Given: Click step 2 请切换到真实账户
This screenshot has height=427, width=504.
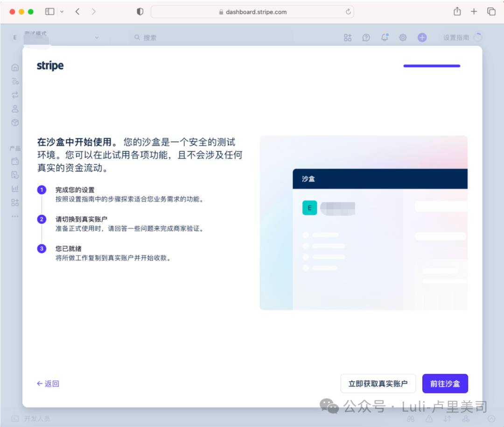Looking at the screenshot, I should point(81,219).
